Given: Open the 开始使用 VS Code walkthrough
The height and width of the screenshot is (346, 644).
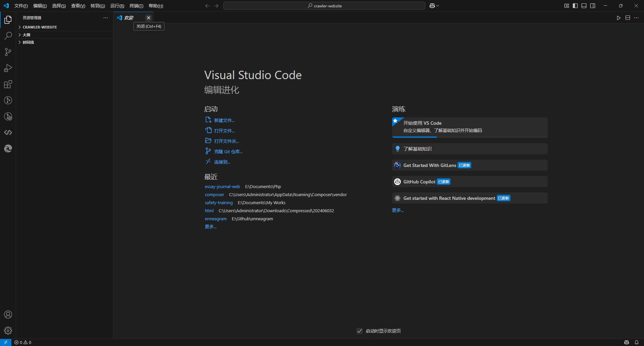Looking at the screenshot, I should (470, 127).
